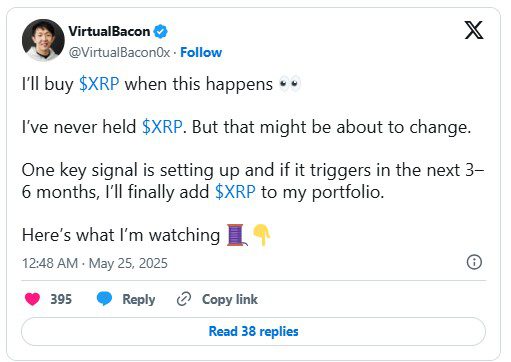Click the Copy link text
The height and width of the screenshot is (362, 511).
pos(230,299)
